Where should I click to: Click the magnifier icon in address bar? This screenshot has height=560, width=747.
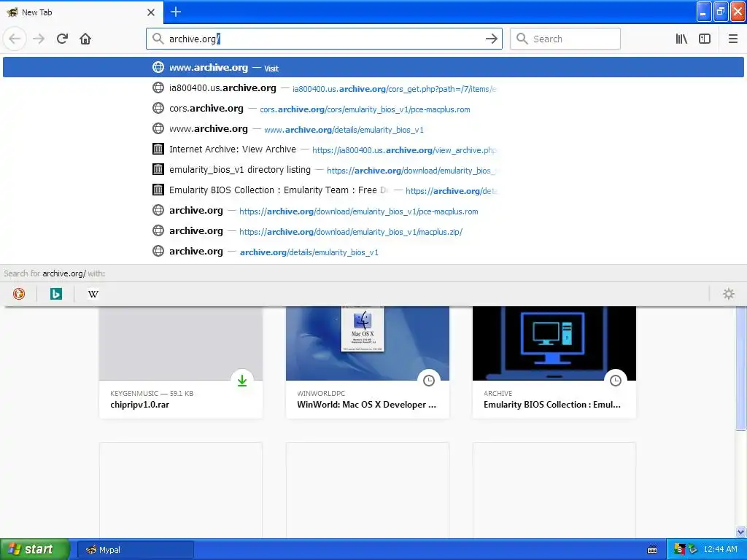(x=158, y=39)
